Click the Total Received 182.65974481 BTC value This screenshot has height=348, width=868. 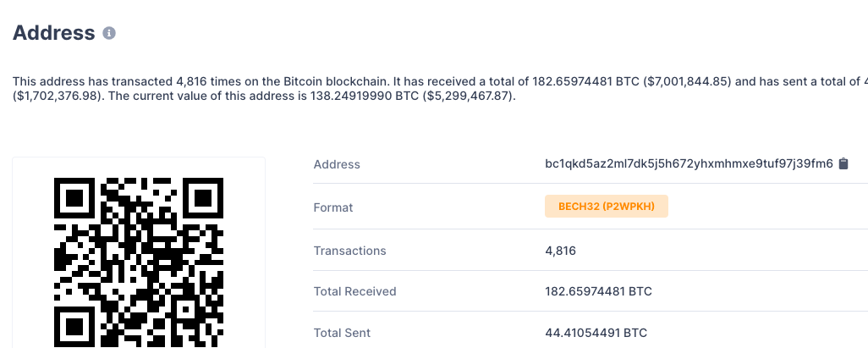coord(598,291)
